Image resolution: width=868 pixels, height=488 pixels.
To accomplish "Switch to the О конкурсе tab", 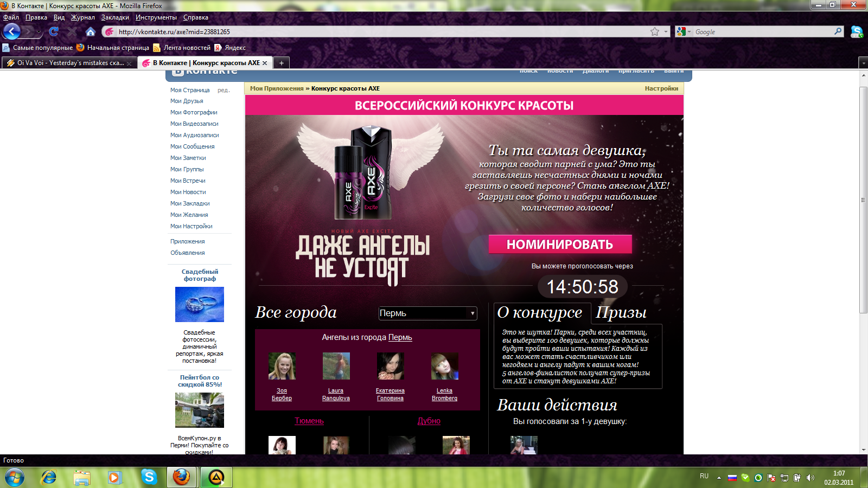I will click(x=539, y=312).
